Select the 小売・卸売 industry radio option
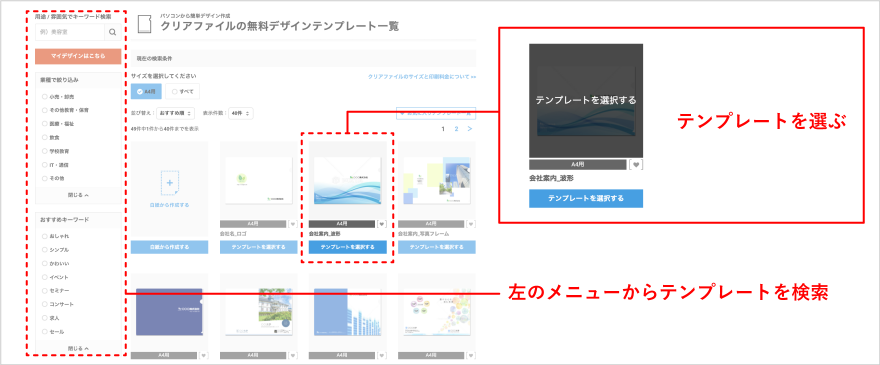Image resolution: width=880 pixels, height=365 pixels. click(44, 97)
